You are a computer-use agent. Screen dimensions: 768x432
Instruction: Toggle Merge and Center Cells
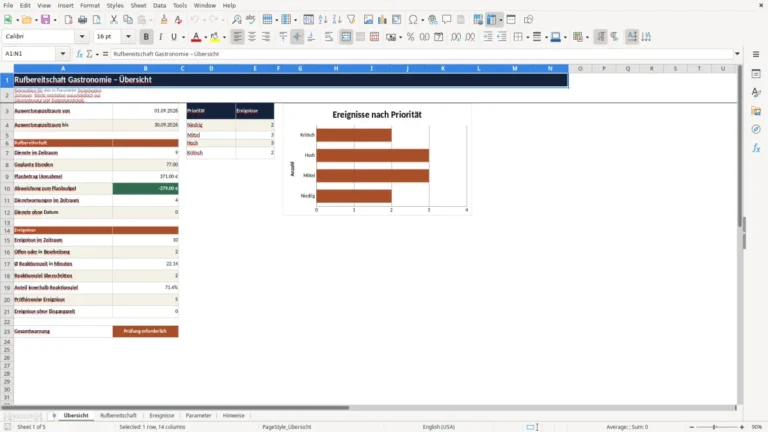(346, 37)
